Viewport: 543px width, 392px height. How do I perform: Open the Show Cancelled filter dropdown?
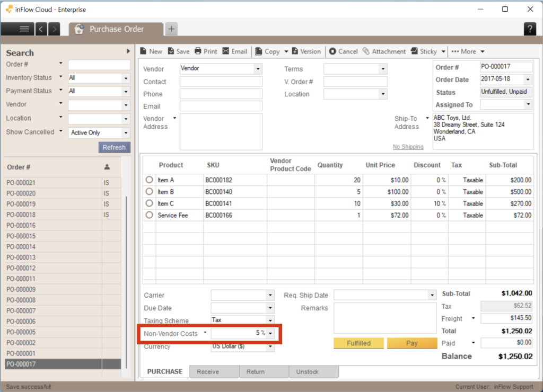(x=126, y=132)
